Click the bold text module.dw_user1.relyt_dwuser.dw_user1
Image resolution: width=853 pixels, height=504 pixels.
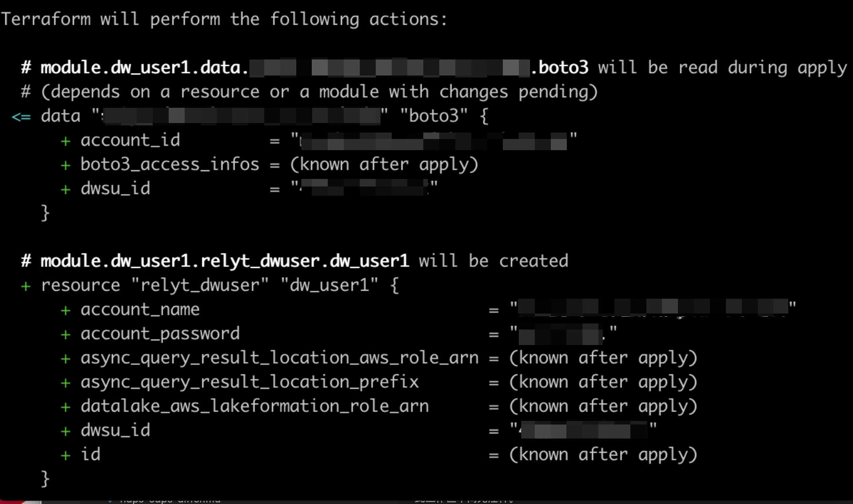(225, 261)
